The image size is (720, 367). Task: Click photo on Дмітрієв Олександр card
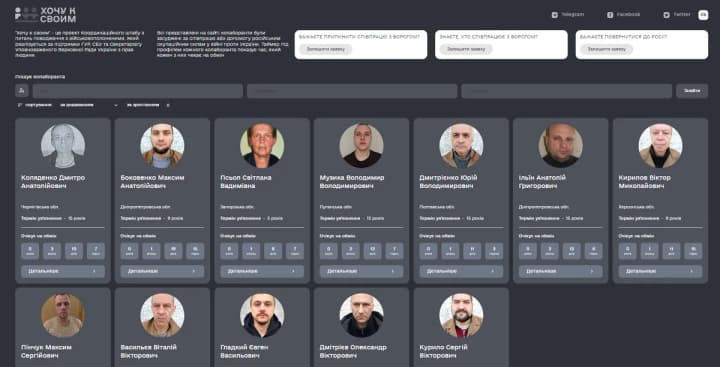(x=361, y=315)
